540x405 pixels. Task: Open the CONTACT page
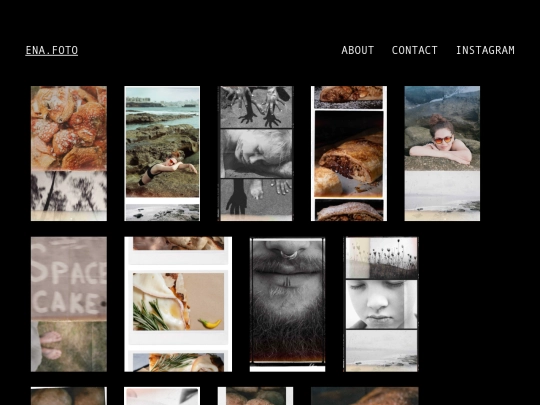(x=414, y=50)
